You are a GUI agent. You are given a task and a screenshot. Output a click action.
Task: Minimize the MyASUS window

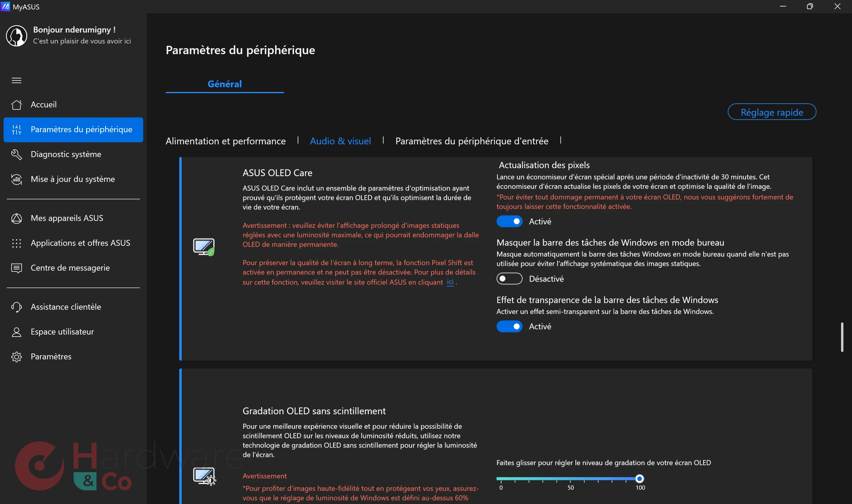coord(783,7)
